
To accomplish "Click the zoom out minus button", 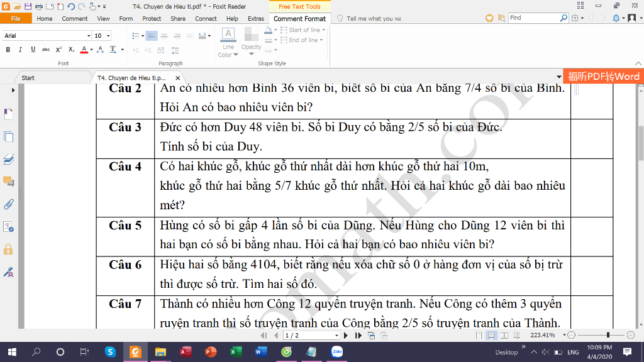I will pos(571,336).
